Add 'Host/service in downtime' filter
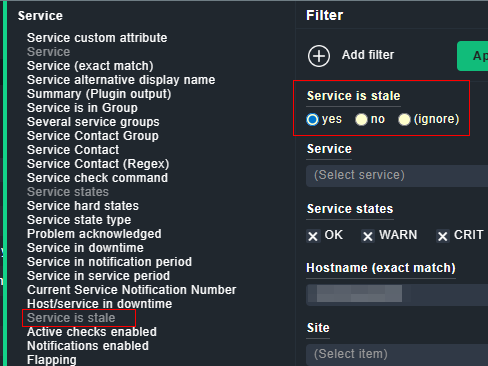Image resolution: width=488 pixels, height=366 pixels. click(x=99, y=304)
